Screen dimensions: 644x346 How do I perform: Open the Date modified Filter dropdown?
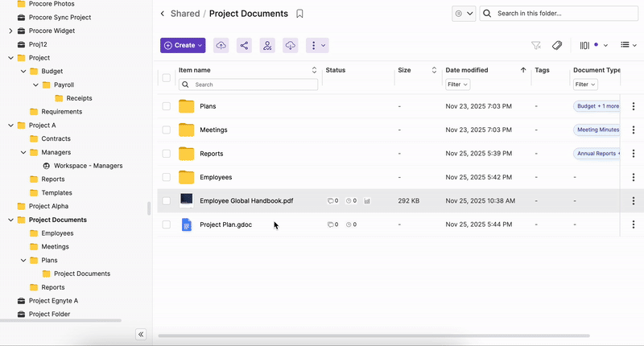tap(457, 84)
